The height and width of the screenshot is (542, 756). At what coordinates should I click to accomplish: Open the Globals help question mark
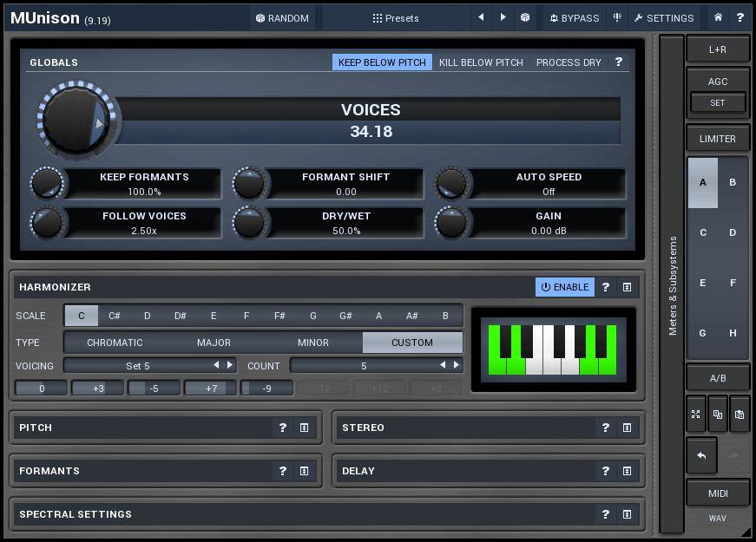click(619, 62)
